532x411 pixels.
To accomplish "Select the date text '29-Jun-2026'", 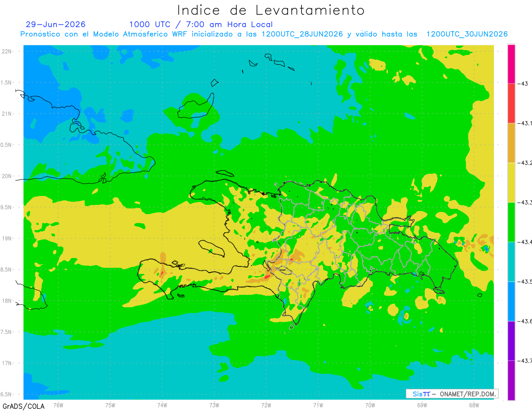I will tap(55, 24).
